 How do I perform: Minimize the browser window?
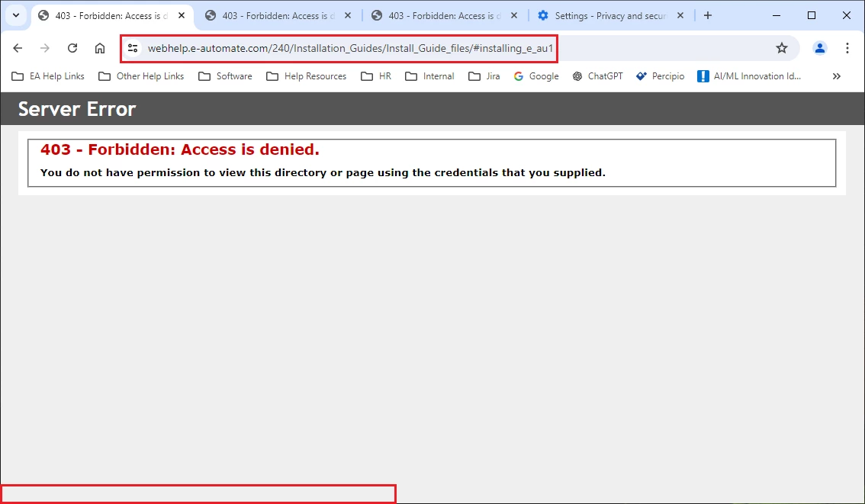click(777, 15)
